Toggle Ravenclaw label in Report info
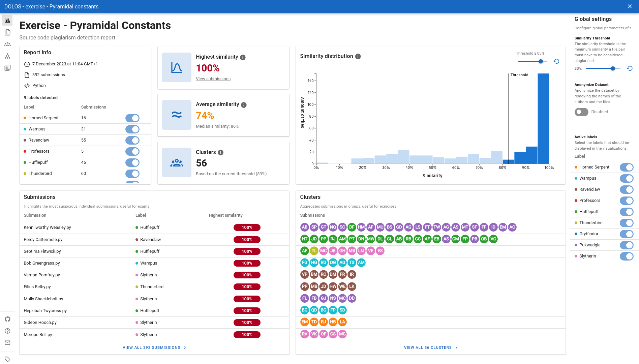This screenshot has width=639, height=364. point(132,140)
